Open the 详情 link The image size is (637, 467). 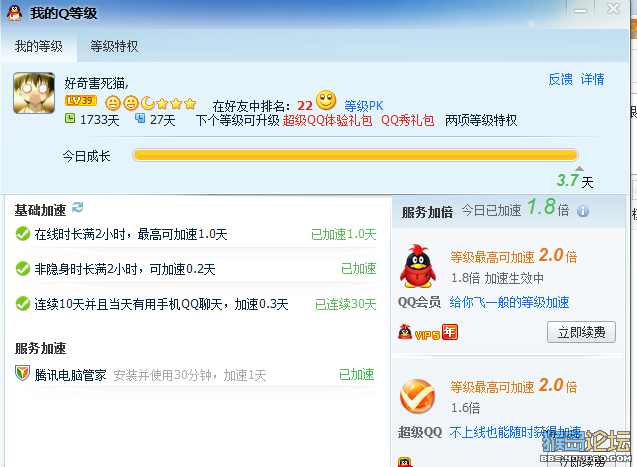click(592, 79)
